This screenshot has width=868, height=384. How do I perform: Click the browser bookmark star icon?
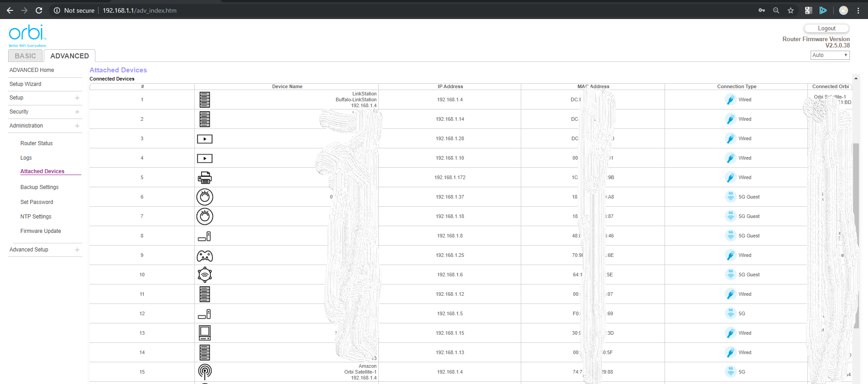pyautogui.click(x=791, y=10)
